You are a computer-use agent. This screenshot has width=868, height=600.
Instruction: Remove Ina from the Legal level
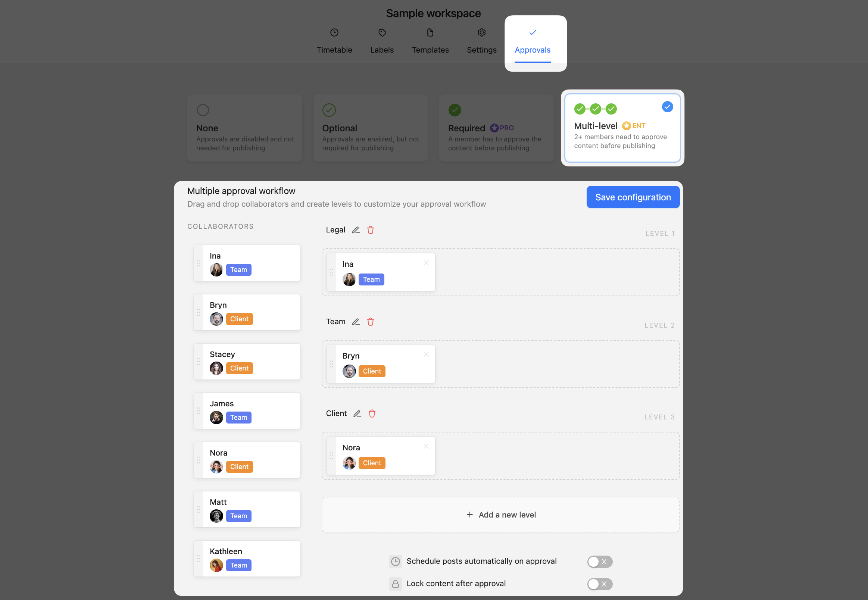pyautogui.click(x=426, y=263)
